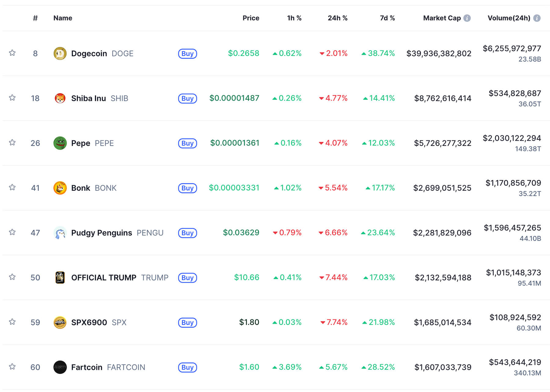
Task: Open the Volume(24h) info tooltip icon
Action: [x=537, y=18]
